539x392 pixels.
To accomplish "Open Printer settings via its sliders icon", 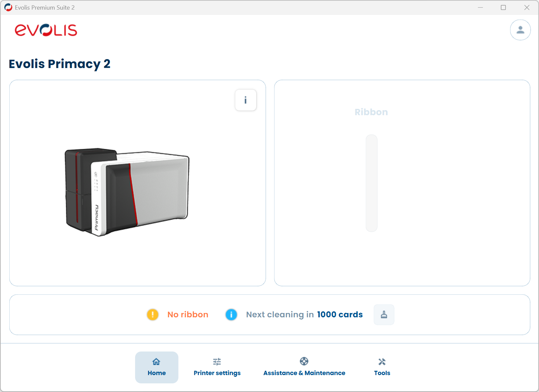I will 217,361.
